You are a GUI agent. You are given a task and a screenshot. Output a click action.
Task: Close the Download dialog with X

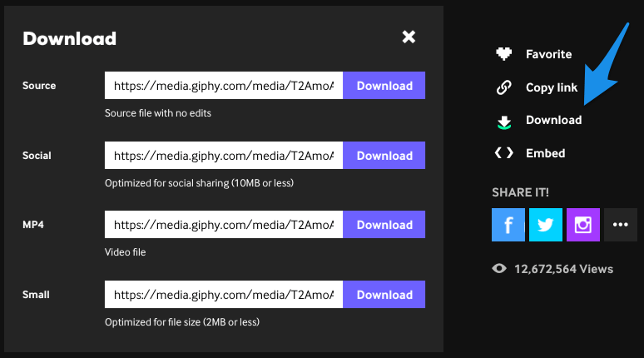pos(409,37)
